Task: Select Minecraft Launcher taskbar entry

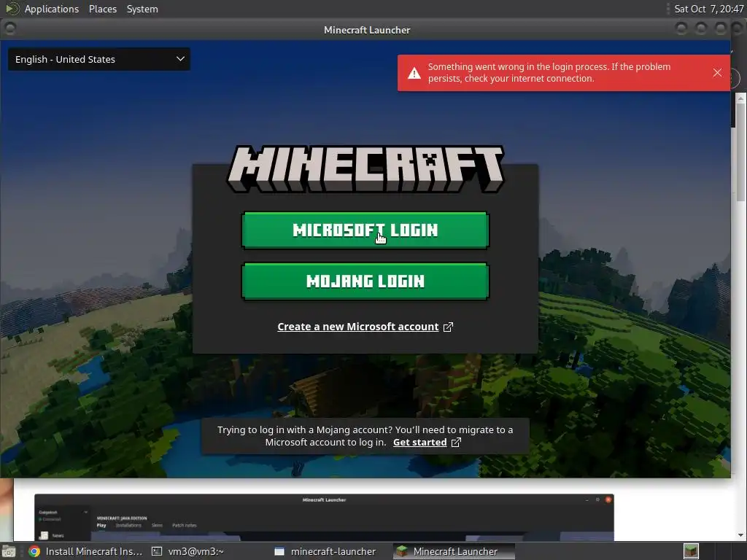Action: click(454, 551)
